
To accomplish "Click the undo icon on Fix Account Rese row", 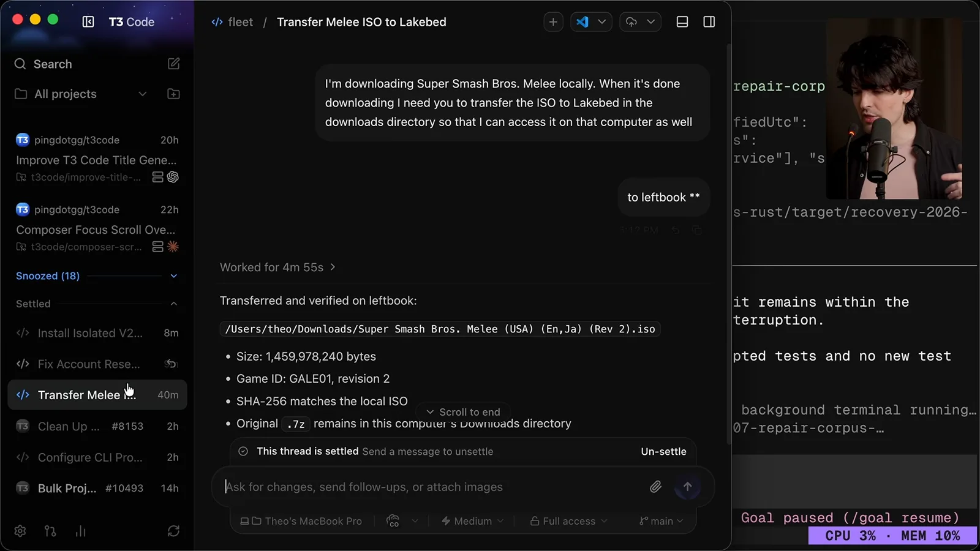I will pos(170,364).
